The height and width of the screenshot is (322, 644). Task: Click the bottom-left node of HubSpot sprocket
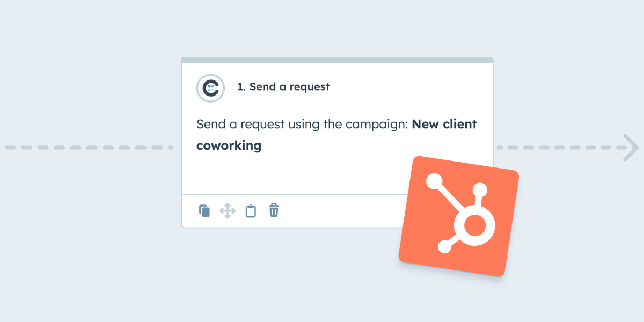point(444,247)
